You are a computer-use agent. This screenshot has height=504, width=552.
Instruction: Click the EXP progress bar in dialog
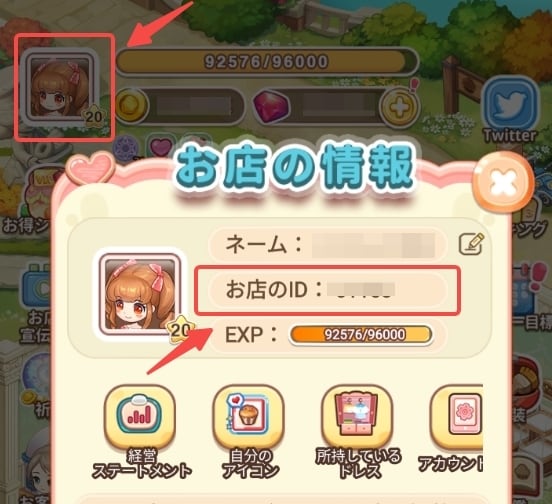pyautogui.click(x=360, y=335)
